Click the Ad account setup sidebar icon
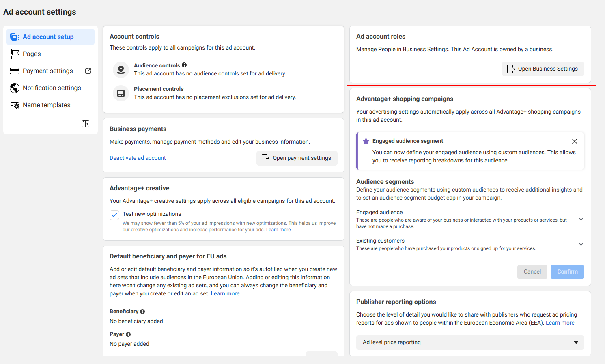Viewport: 605px width, 364px height. 15,37
